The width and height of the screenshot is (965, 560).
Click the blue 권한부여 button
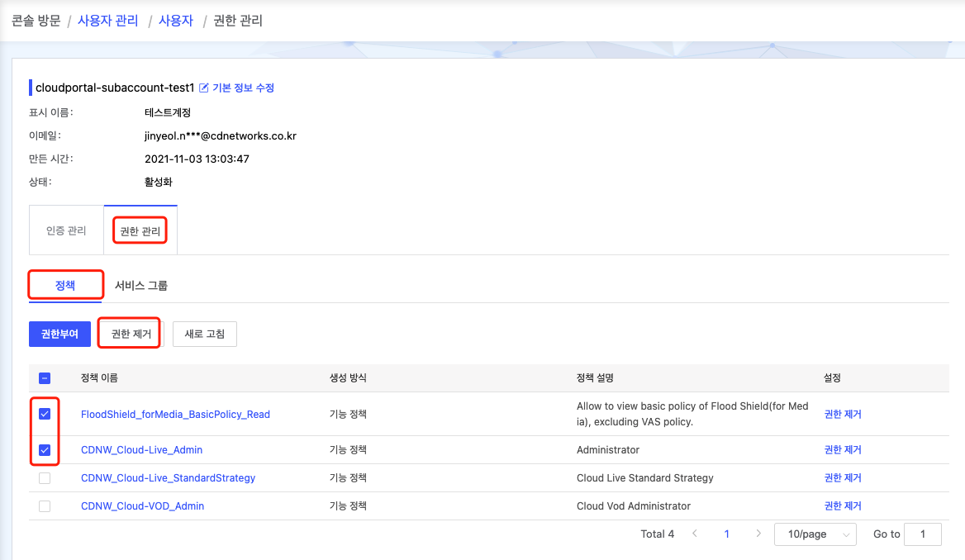coord(59,335)
